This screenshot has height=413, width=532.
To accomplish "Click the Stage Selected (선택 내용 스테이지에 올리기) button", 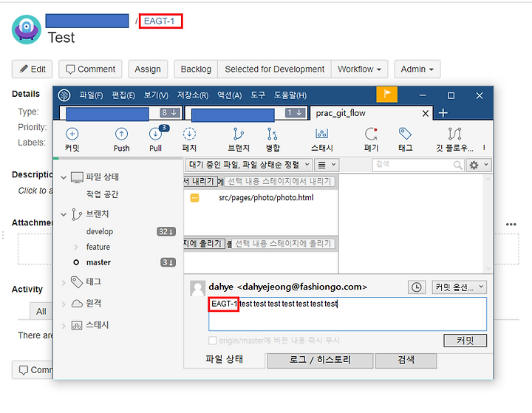I will [x=283, y=244].
